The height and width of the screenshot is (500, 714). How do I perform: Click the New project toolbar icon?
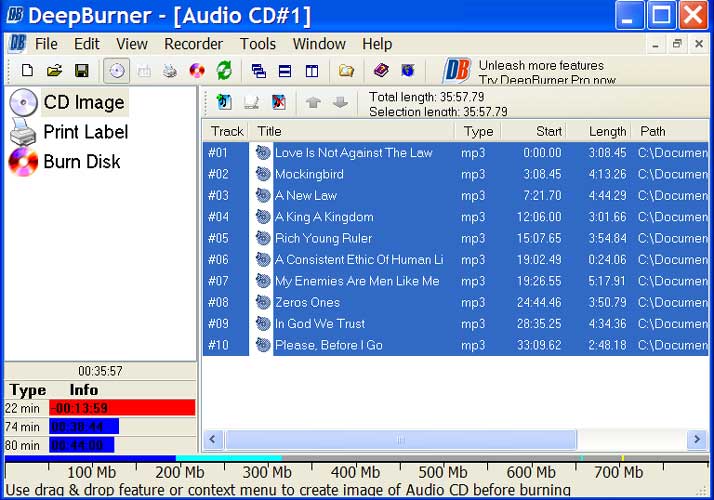[27, 71]
